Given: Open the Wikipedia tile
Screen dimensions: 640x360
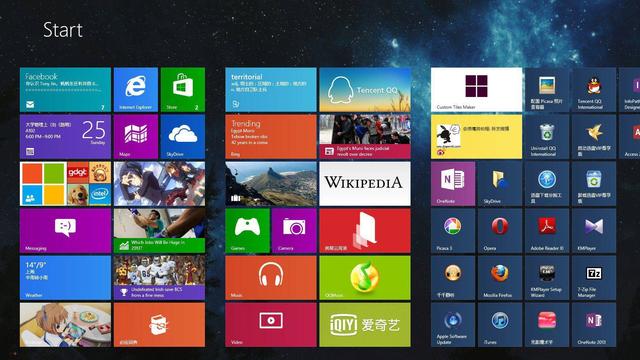Looking at the screenshot, I should pos(365,184).
